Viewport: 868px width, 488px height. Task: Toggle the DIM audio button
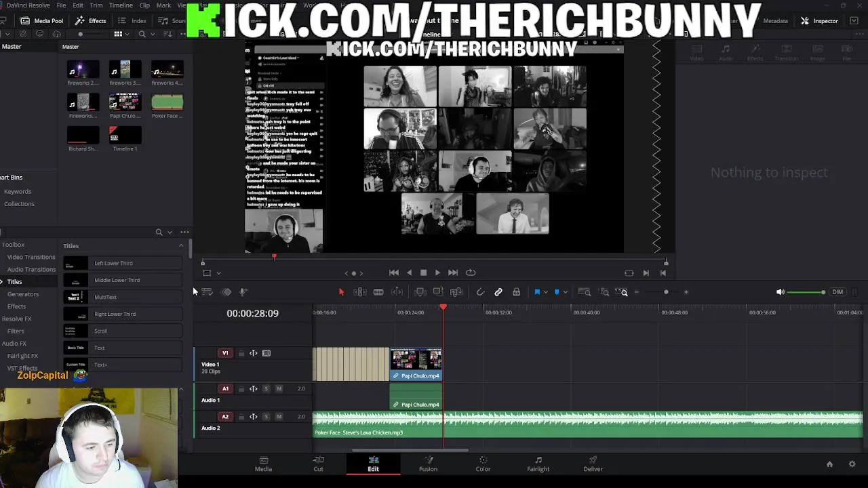click(x=837, y=292)
